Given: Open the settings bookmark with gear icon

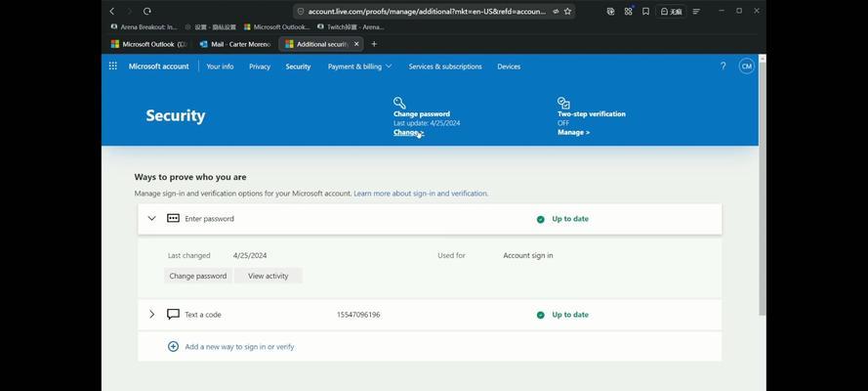Looking at the screenshot, I should point(210,26).
